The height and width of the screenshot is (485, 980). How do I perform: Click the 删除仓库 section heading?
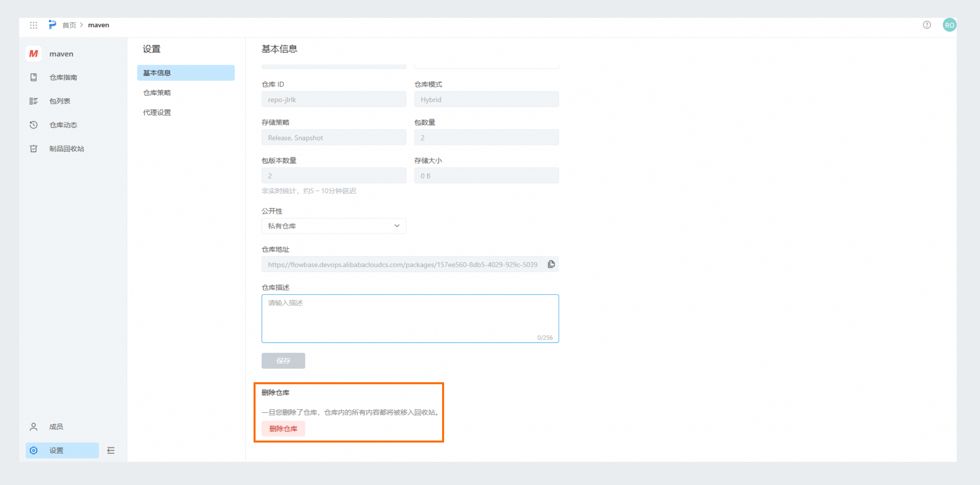tap(275, 393)
